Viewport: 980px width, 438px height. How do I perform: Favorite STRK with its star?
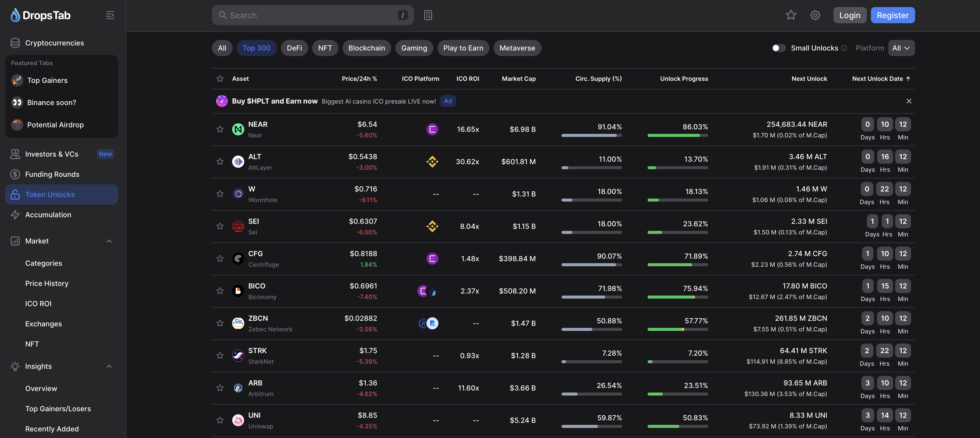pyautogui.click(x=220, y=356)
